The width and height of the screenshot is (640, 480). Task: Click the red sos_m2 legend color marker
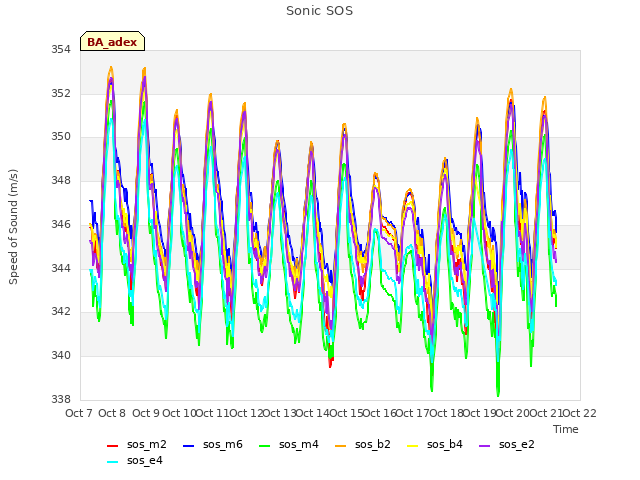pos(112,446)
